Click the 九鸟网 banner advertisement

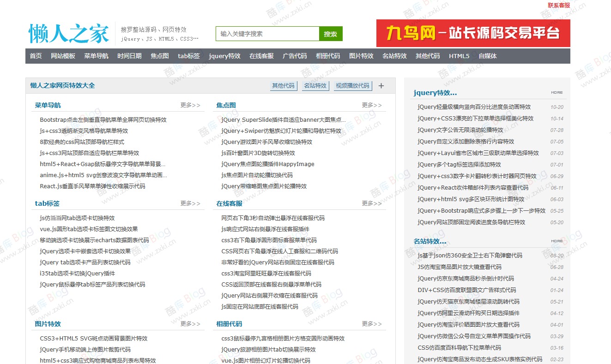473,33
